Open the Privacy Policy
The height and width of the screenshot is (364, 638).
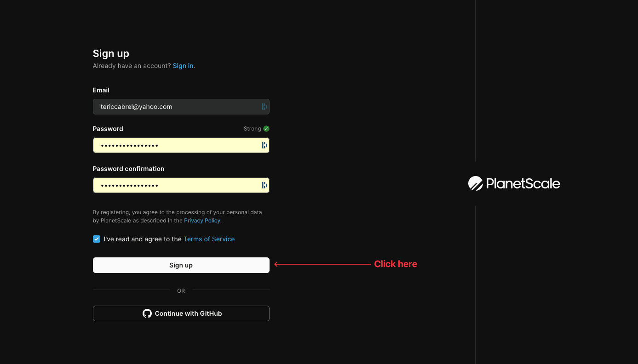point(202,220)
